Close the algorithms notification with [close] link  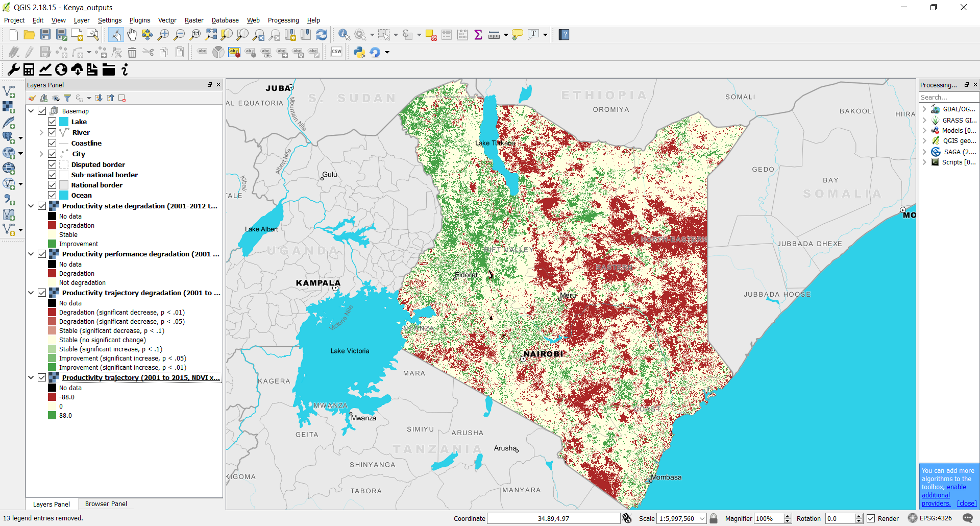(967, 503)
